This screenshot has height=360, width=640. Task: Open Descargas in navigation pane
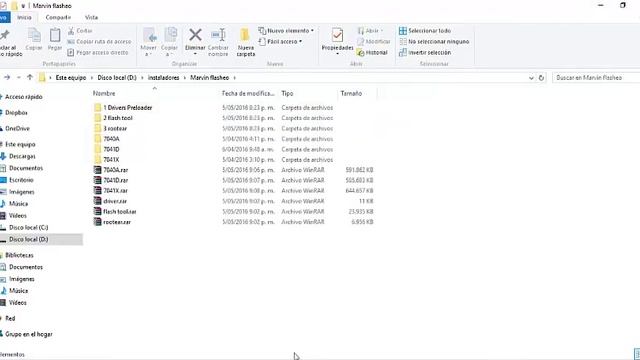[22, 156]
